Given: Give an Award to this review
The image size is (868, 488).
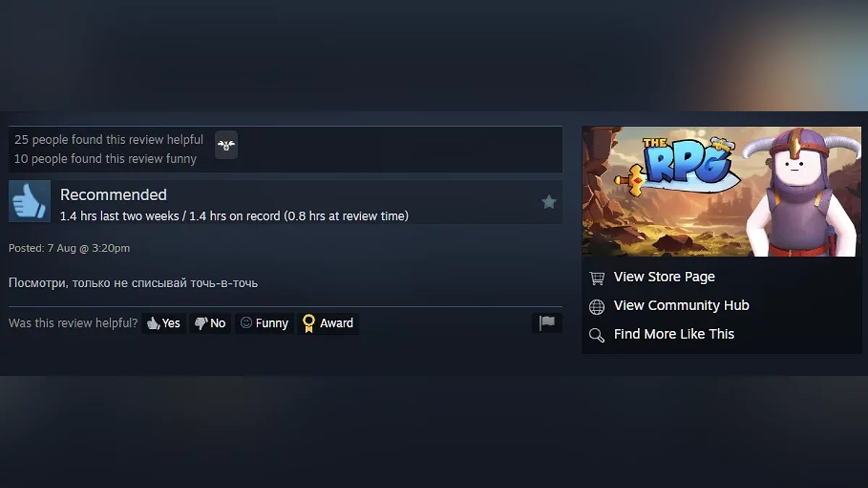Looking at the screenshot, I should tap(328, 323).
